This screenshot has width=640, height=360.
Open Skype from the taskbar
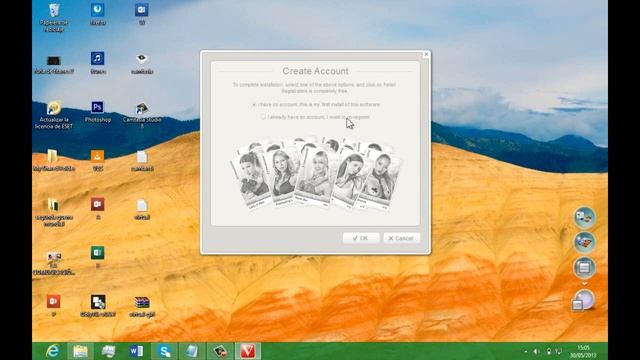(x=164, y=351)
